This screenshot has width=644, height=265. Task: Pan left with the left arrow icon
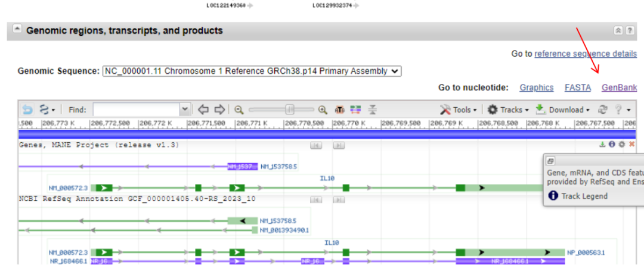click(x=203, y=110)
